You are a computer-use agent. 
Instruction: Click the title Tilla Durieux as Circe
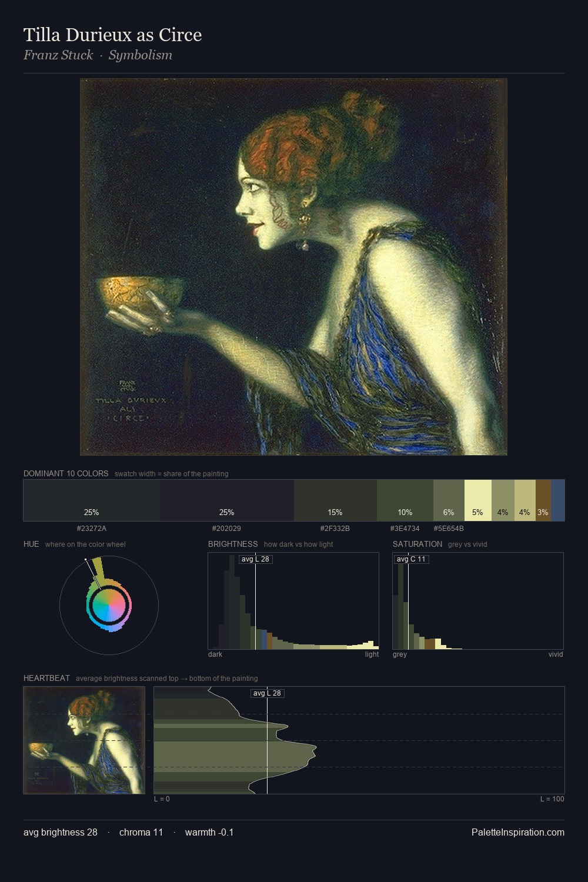pos(112,35)
